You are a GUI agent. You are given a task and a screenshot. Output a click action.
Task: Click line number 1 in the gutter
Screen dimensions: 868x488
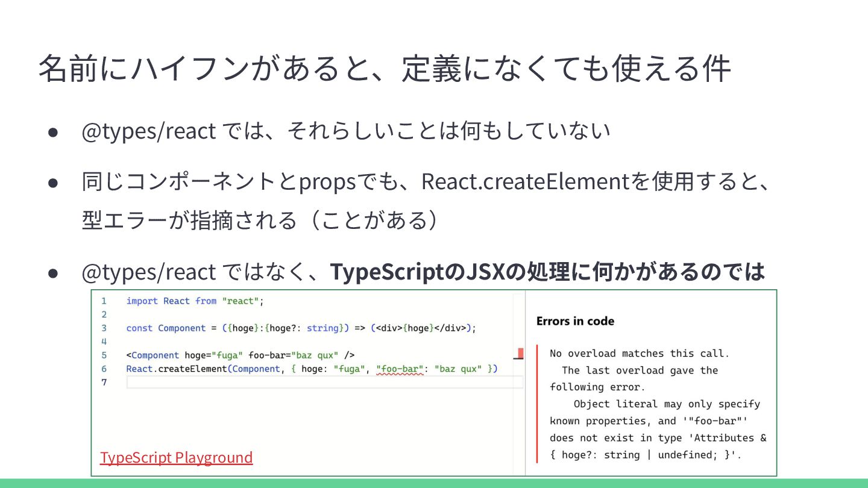click(104, 301)
